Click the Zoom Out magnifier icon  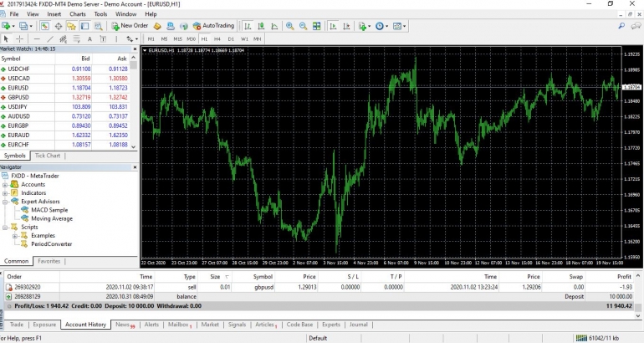302,26
